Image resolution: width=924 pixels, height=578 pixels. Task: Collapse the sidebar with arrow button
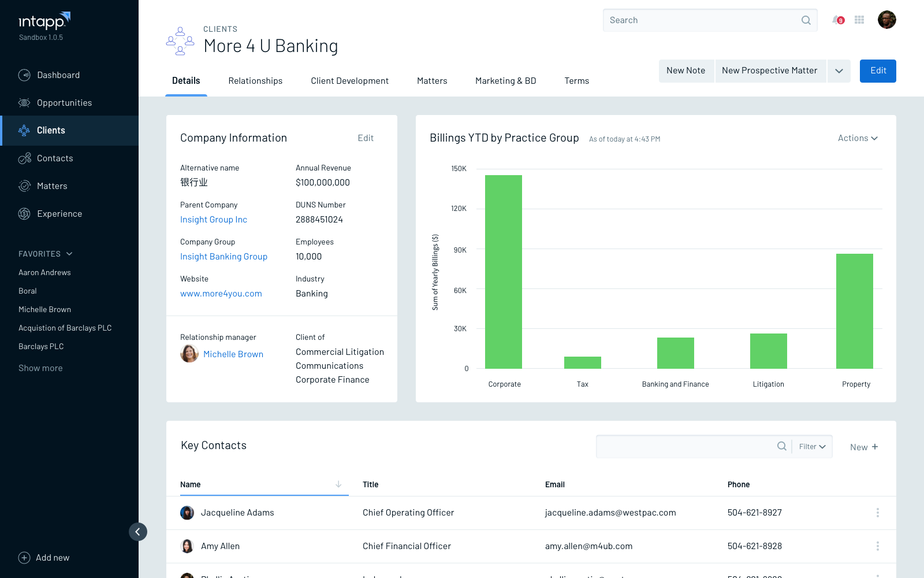pos(138,532)
